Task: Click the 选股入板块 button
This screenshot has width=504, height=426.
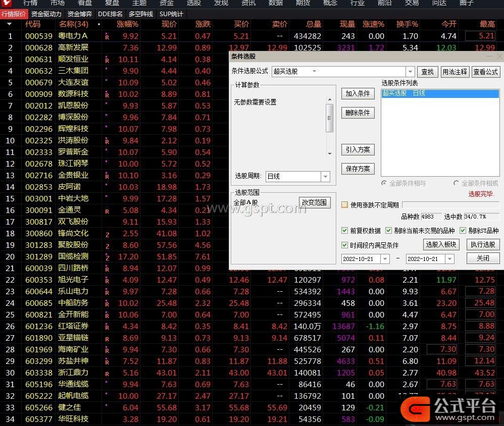Action: [x=441, y=244]
